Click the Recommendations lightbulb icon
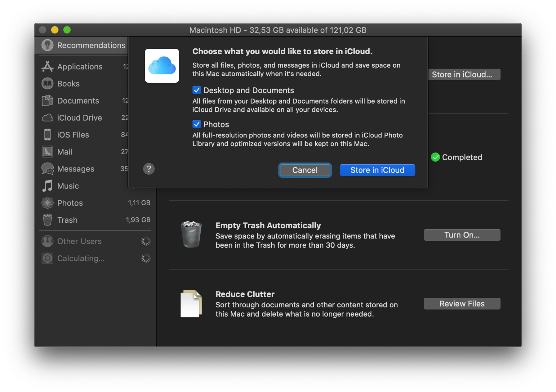 (x=47, y=45)
